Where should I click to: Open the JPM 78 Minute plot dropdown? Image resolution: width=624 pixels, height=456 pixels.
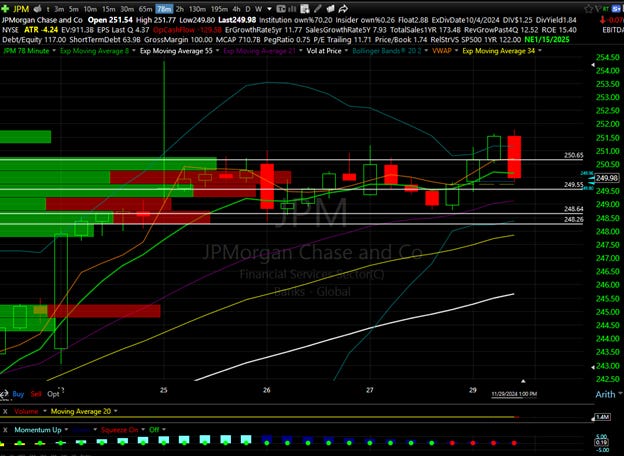click(x=54, y=51)
